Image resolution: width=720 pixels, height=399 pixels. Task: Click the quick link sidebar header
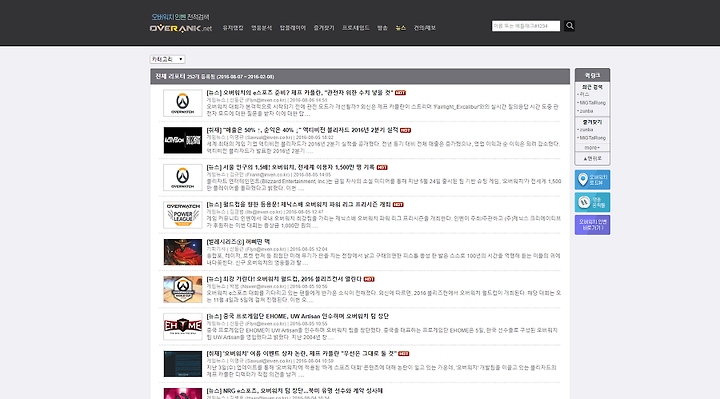pyautogui.click(x=592, y=75)
